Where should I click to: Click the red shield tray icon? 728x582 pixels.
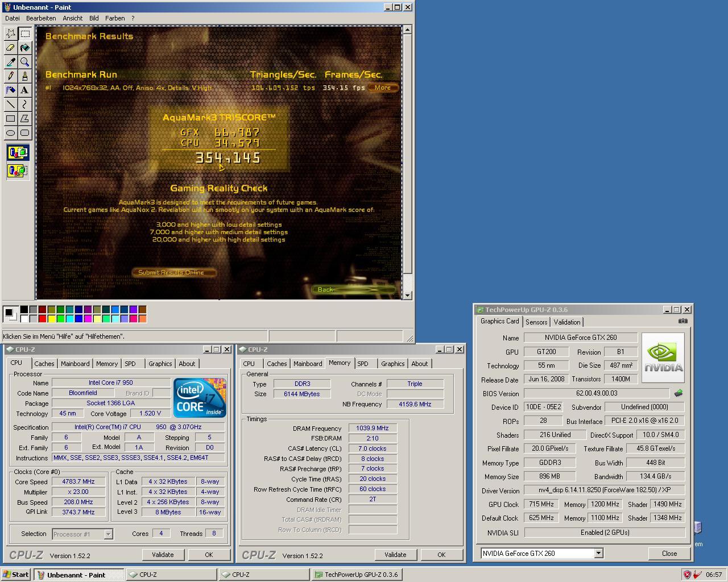click(687, 575)
